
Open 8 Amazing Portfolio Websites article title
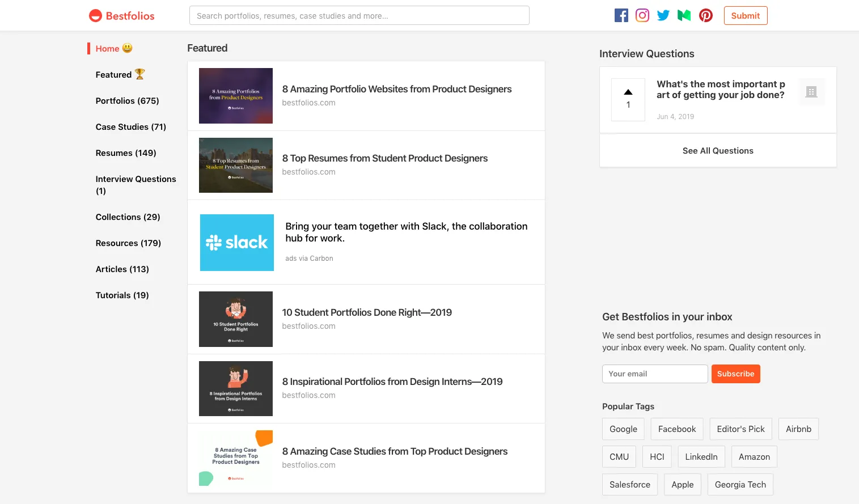pos(397,89)
